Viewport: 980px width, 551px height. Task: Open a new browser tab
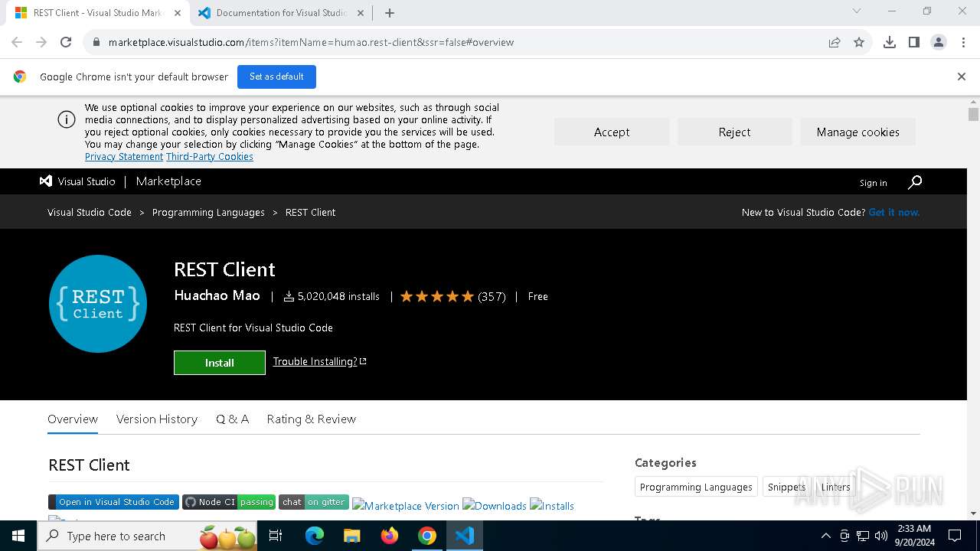coord(390,13)
